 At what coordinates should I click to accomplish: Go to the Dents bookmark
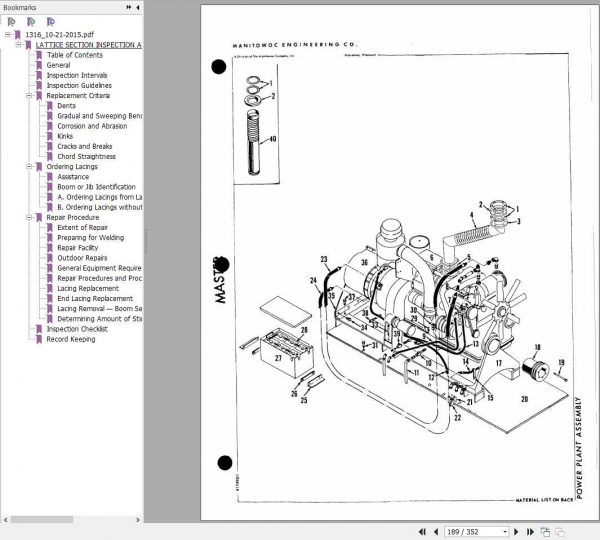(67, 106)
